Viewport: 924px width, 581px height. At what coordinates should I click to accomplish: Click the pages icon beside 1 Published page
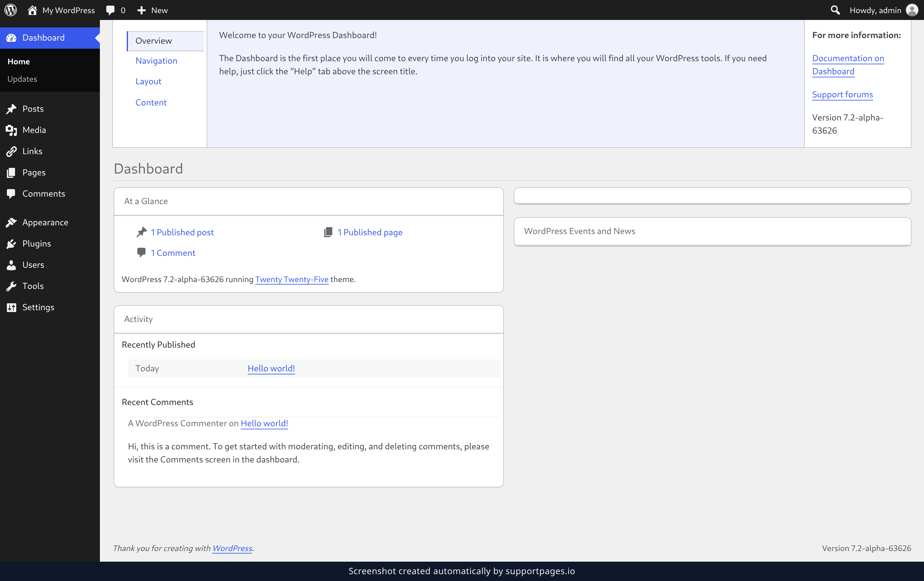pos(328,232)
